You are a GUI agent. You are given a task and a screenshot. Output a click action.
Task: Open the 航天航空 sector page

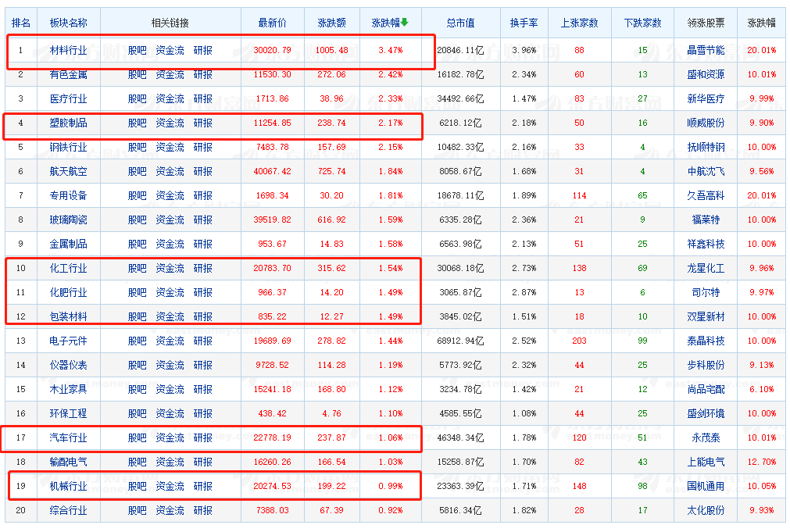coord(68,172)
